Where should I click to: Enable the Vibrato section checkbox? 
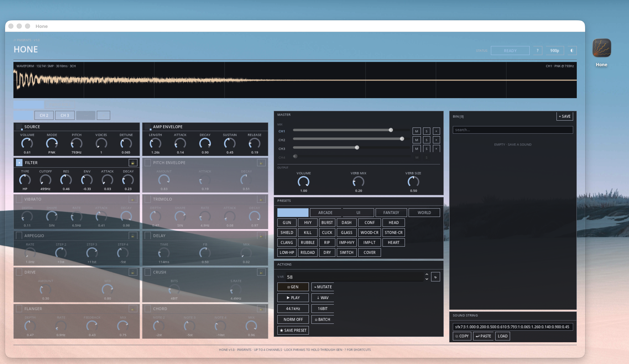19,199
